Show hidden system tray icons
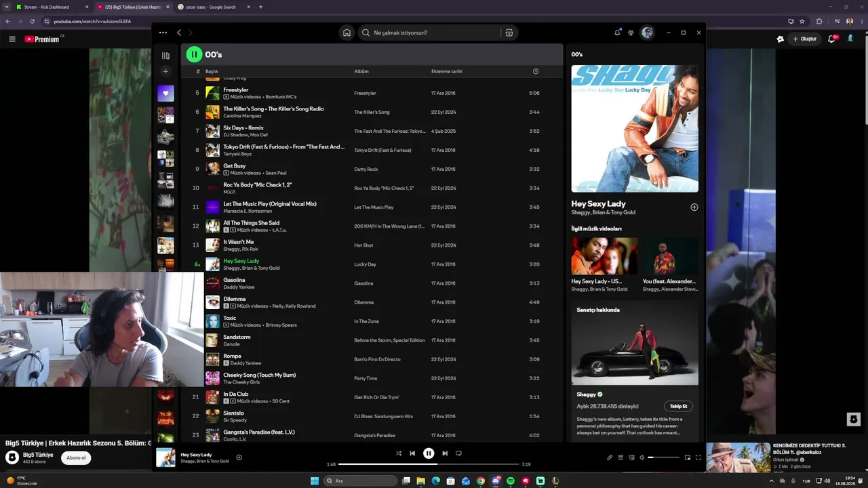This screenshot has height=488, width=868. coord(771,481)
